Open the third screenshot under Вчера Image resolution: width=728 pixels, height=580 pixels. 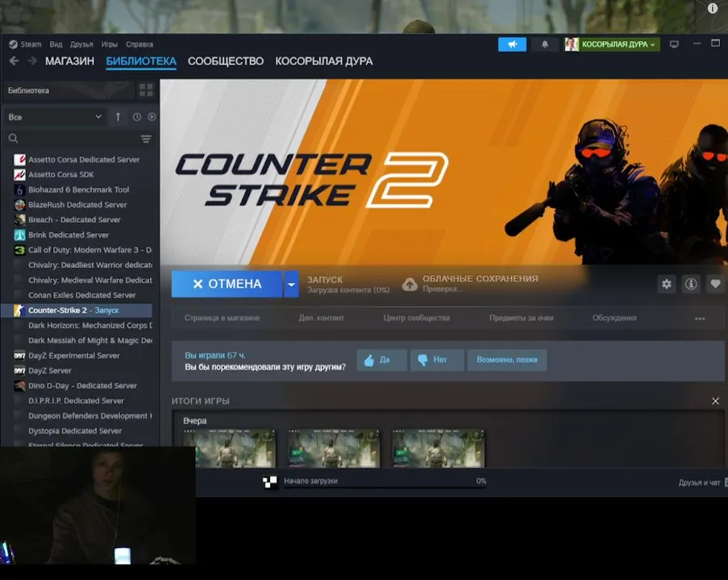pyautogui.click(x=439, y=448)
